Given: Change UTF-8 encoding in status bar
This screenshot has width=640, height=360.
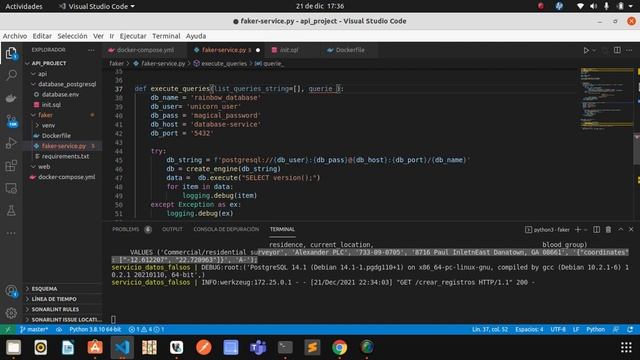Looking at the screenshot, I should [558, 329].
